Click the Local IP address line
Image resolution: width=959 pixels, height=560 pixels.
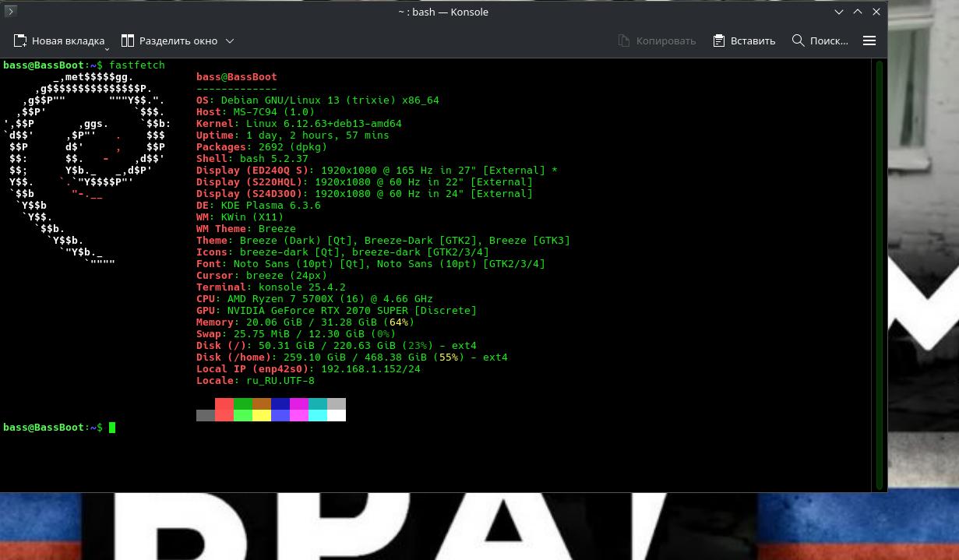[308, 369]
